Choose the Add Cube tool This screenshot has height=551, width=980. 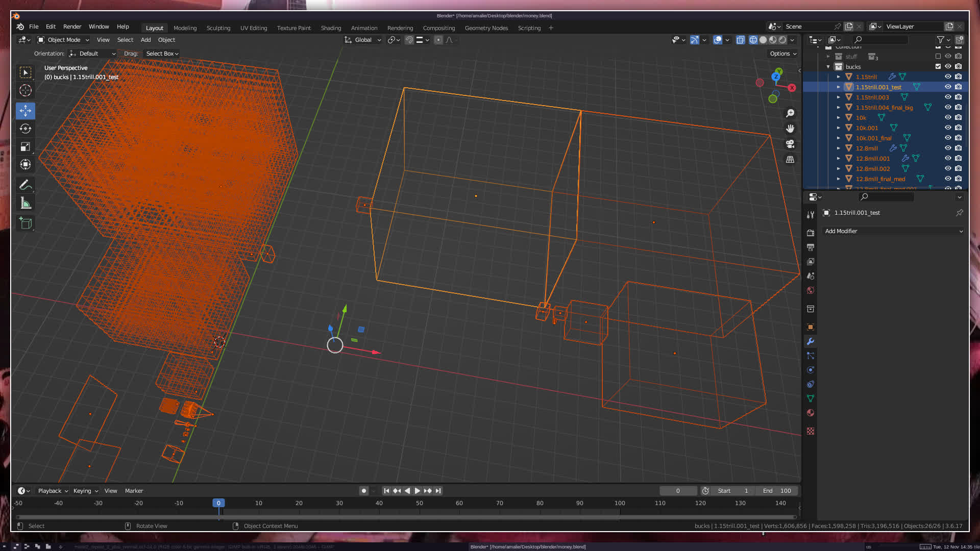pos(26,223)
